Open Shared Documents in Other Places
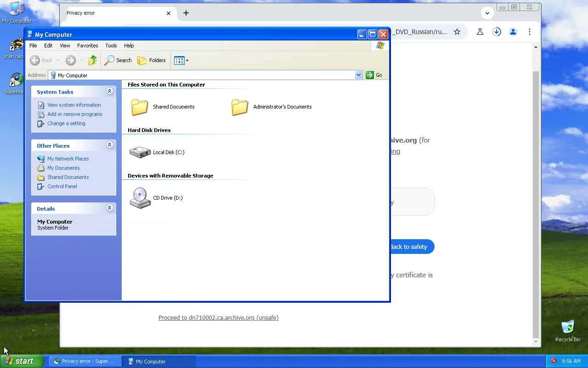This screenshot has height=368, width=588. coord(68,177)
